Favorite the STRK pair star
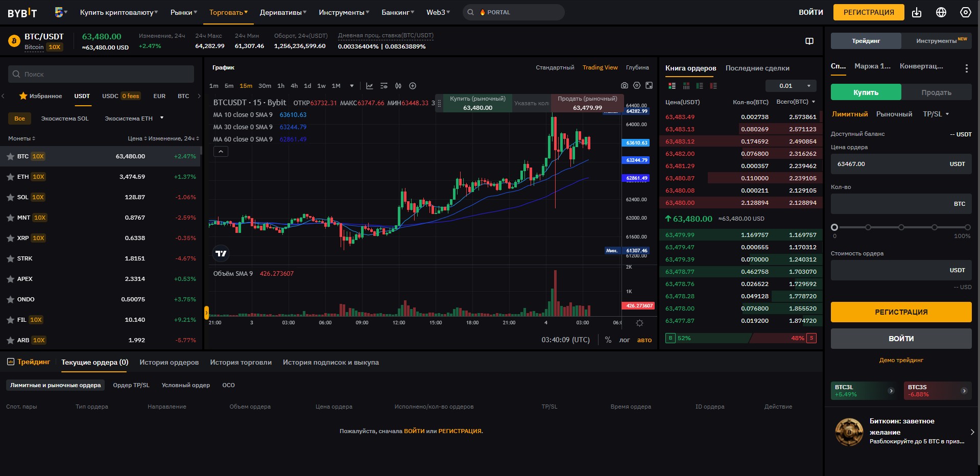 [10, 258]
